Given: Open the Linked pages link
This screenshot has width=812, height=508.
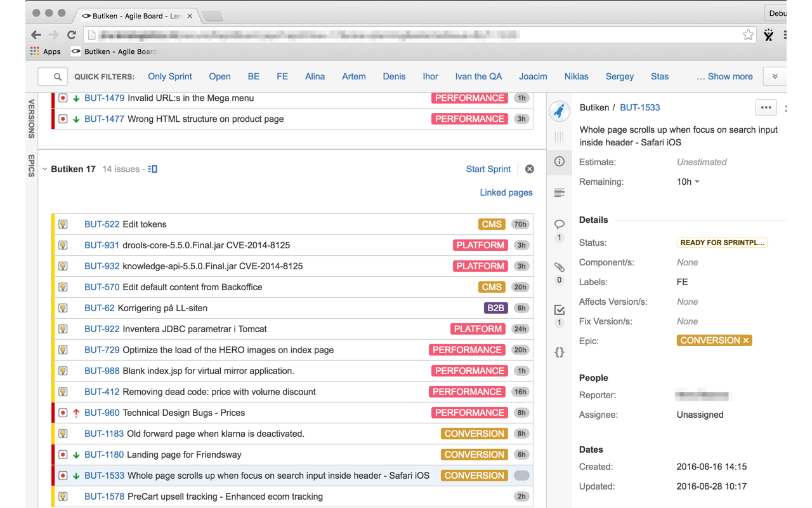Looking at the screenshot, I should (x=506, y=192).
